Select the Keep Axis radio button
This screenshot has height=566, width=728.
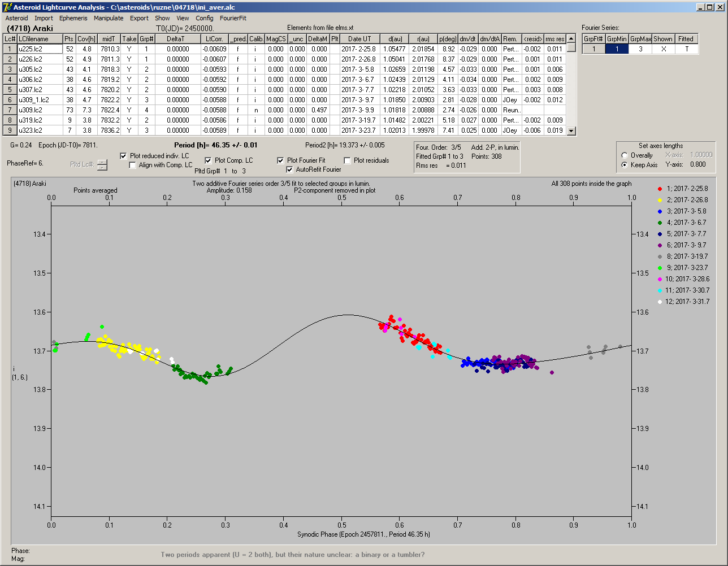[x=624, y=165]
